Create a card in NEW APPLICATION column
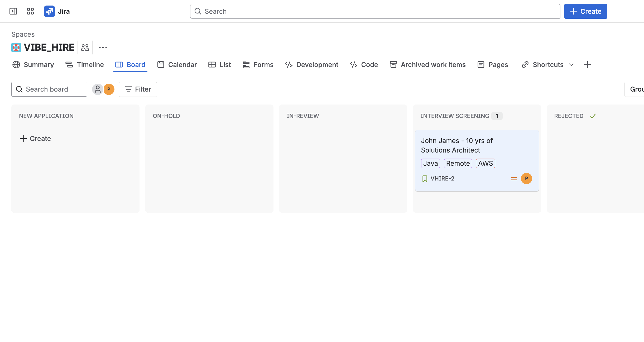 [35, 139]
